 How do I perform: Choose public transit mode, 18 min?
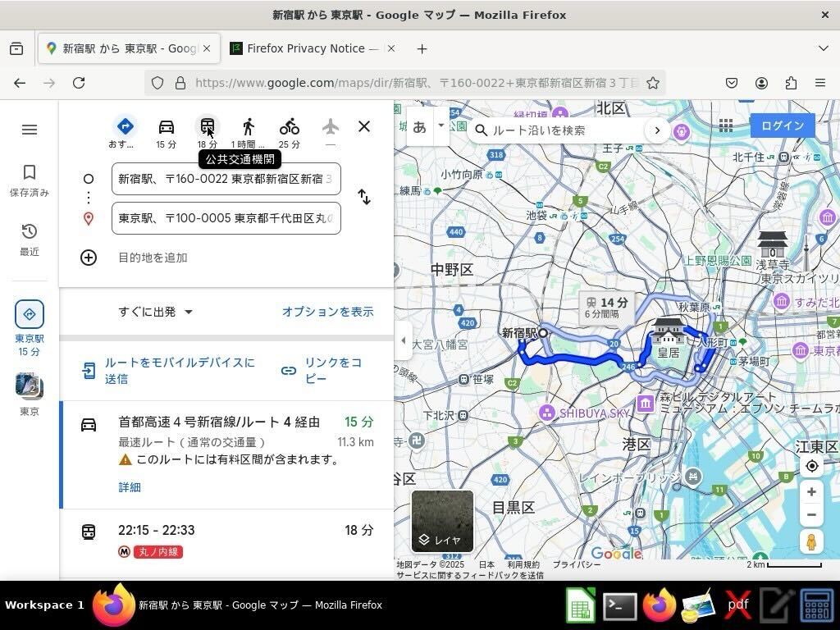[x=208, y=132]
